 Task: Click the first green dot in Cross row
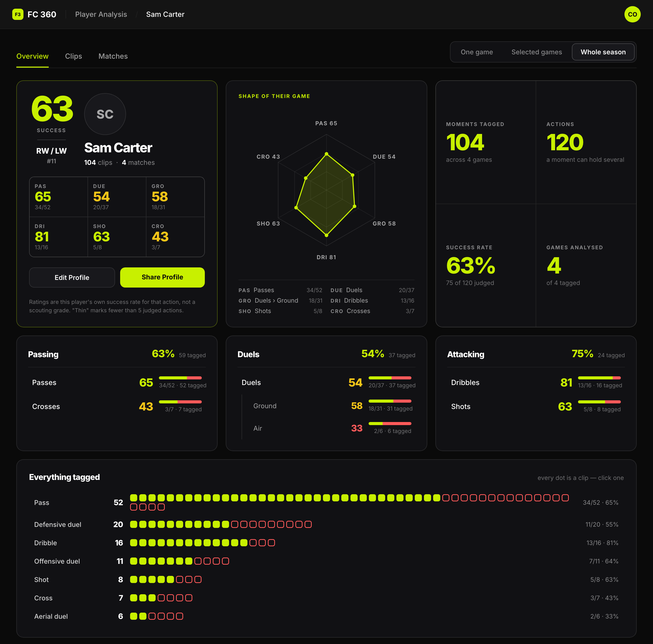[133, 598]
